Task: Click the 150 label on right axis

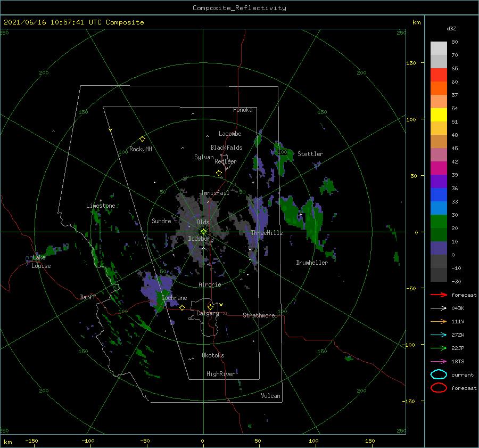Action: (411, 63)
